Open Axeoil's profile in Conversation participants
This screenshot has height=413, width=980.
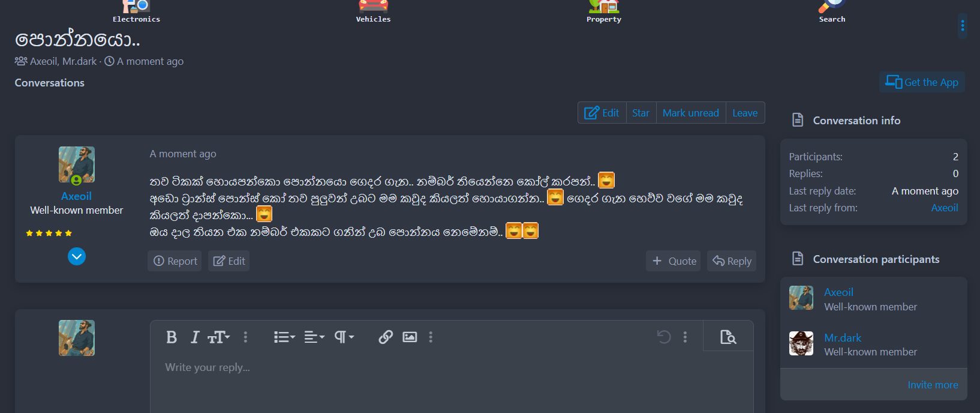[838, 292]
